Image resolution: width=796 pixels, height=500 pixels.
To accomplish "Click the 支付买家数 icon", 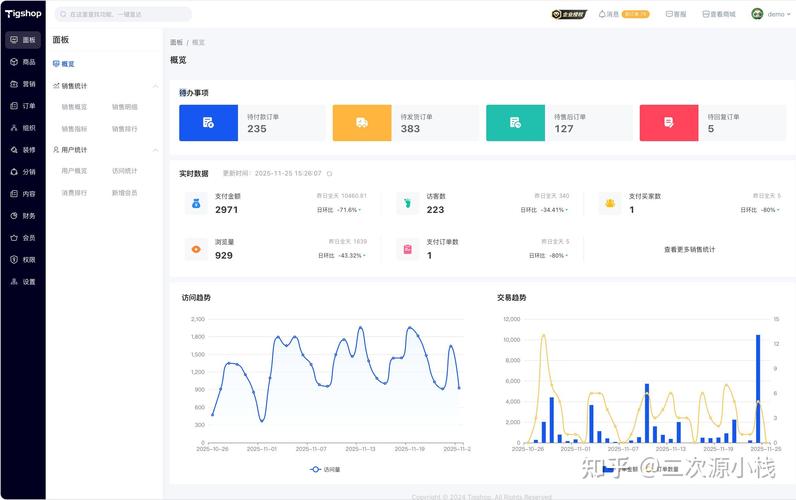I will coord(610,203).
